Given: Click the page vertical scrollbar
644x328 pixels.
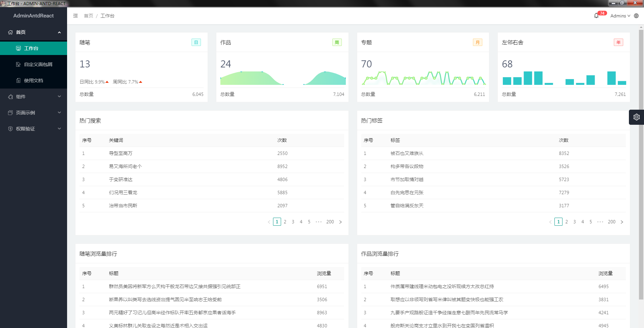Looking at the screenshot, I should tap(641, 164).
